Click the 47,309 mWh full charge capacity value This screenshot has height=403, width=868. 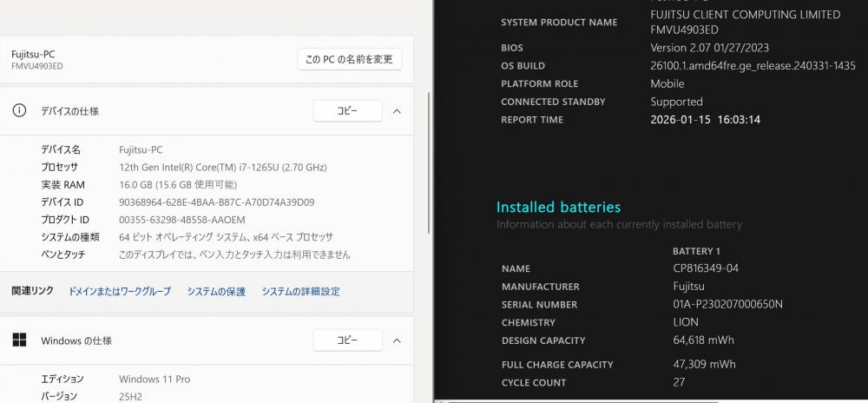tap(692, 365)
